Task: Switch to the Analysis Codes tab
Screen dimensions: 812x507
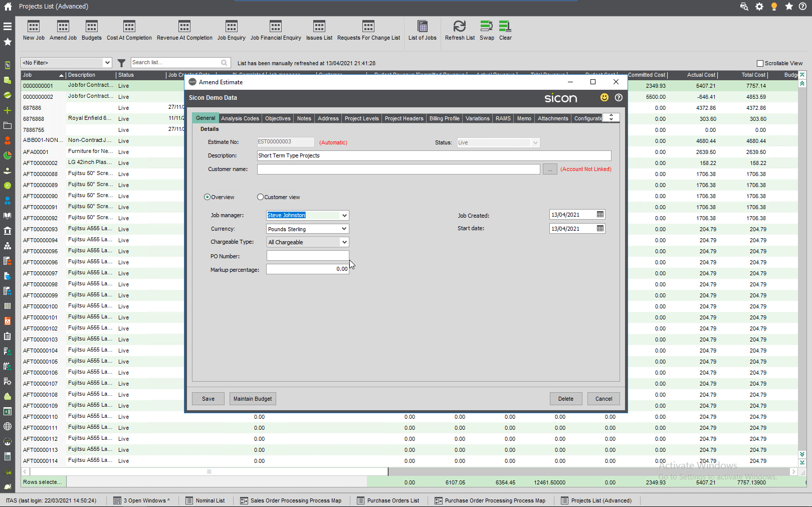Action: pyautogui.click(x=240, y=118)
